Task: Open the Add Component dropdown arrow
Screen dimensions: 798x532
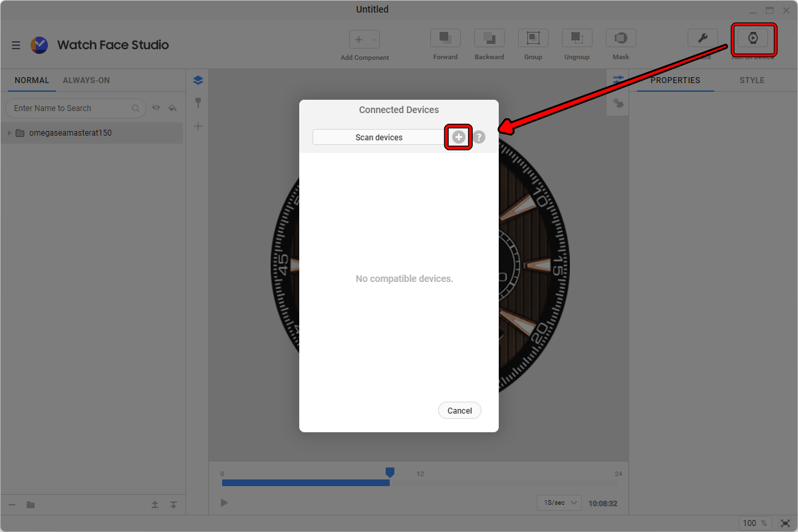Action: pos(374,40)
